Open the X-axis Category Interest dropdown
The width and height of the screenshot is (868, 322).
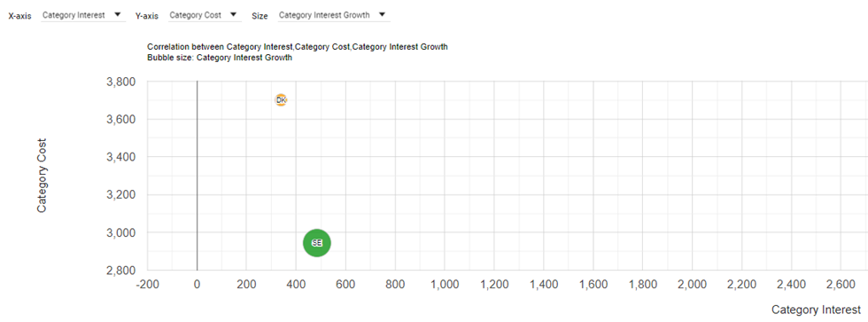pyautogui.click(x=81, y=15)
